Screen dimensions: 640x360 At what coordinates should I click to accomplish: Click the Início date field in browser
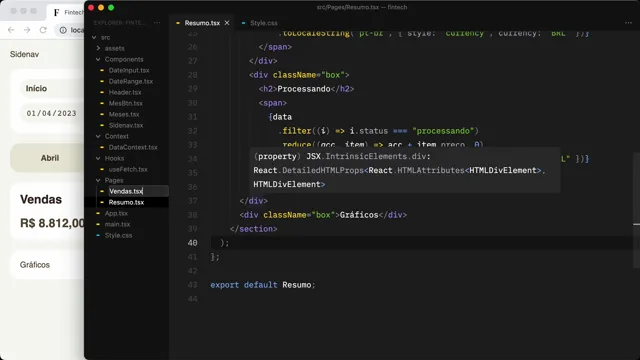click(x=51, y=113)
